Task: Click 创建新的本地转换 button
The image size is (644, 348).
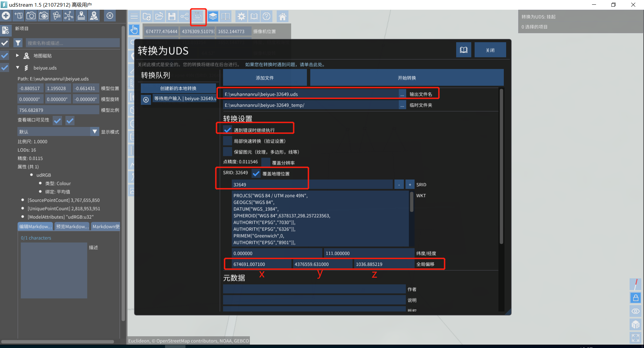Action: [x=178, y=88]
